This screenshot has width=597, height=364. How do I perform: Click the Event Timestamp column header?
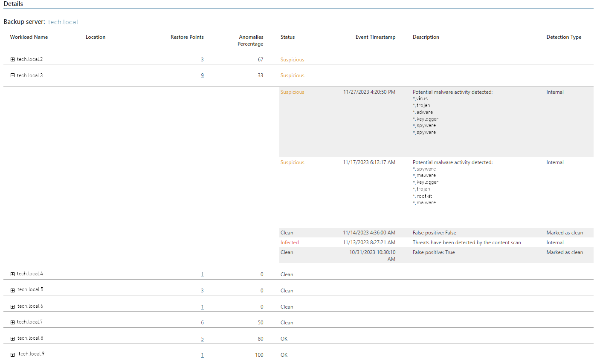click(x=375, y=37)
